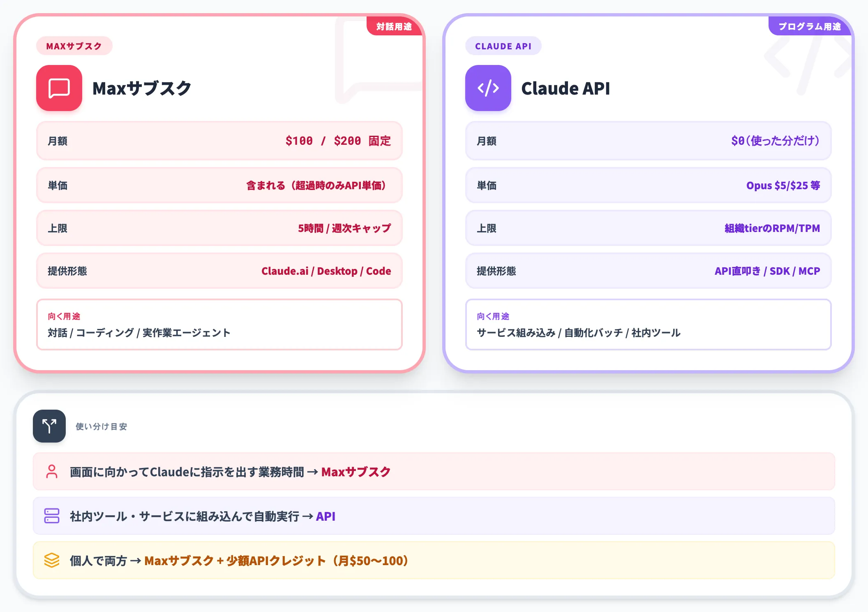Click the 上限 label in the Claude API card
Image resolution: width=868 pixels, height=612 pixels.
[x=487, y=228]
